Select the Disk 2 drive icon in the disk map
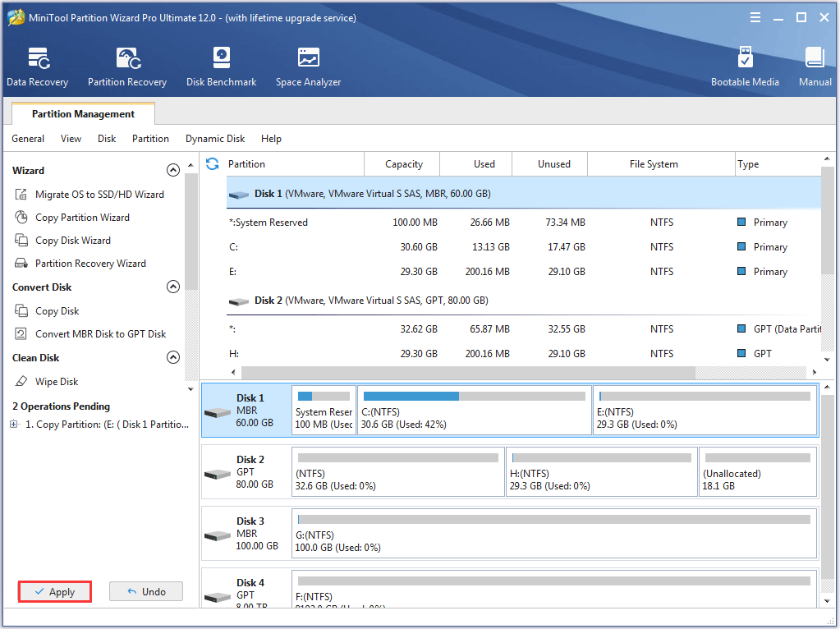This screenshot has width=840, height=629. tap(218, 474)
